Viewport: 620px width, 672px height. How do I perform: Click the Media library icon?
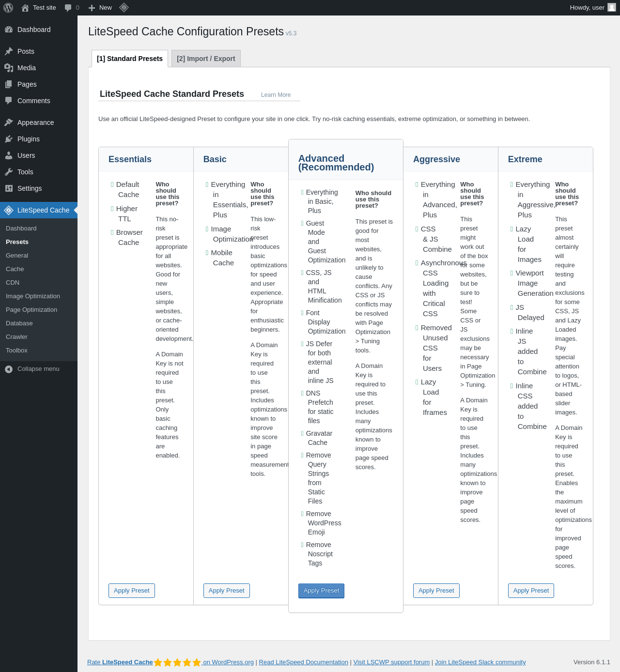(9, 68)
